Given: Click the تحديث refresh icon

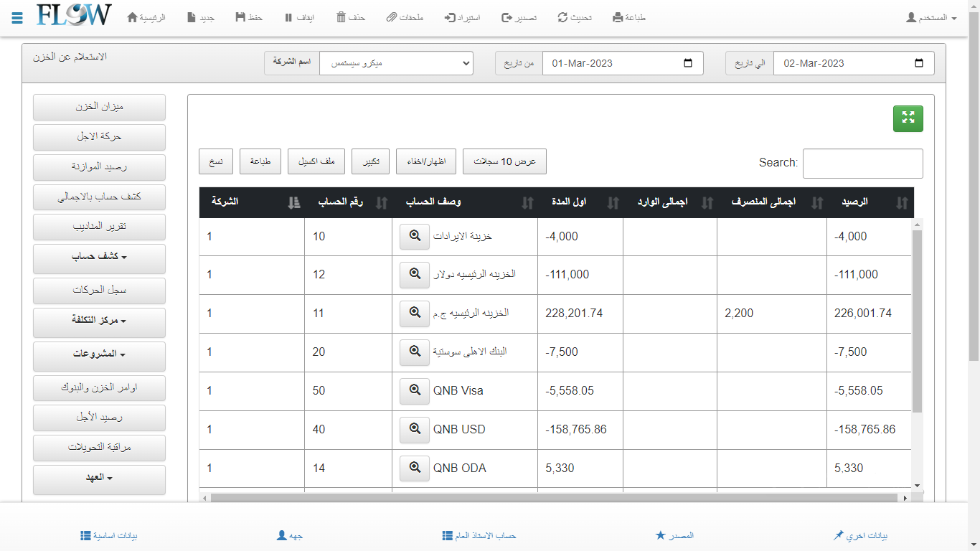Looking at the screenshot, I should 563,17.
